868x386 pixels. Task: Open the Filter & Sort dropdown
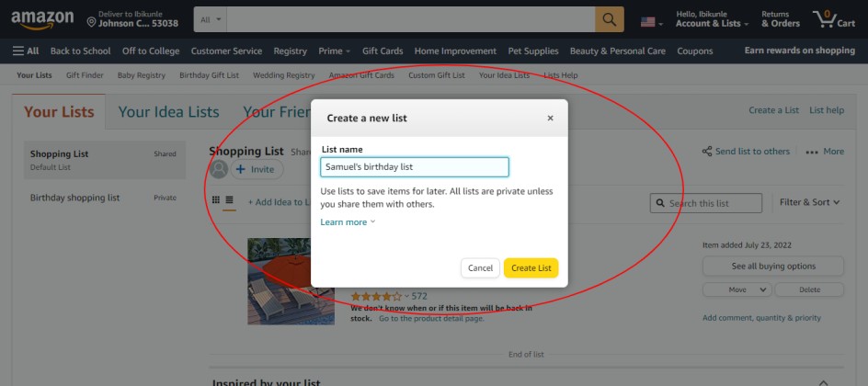[x=809, y=202]
